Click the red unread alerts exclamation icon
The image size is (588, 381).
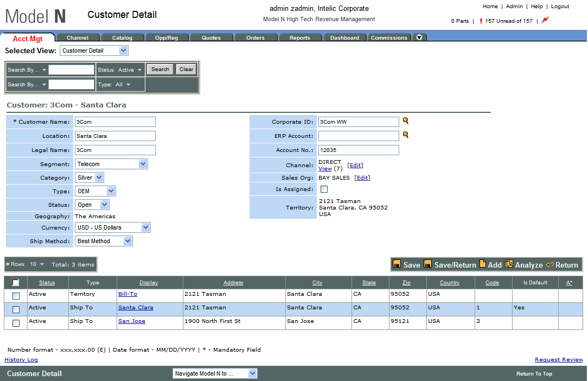click(481, 21)
